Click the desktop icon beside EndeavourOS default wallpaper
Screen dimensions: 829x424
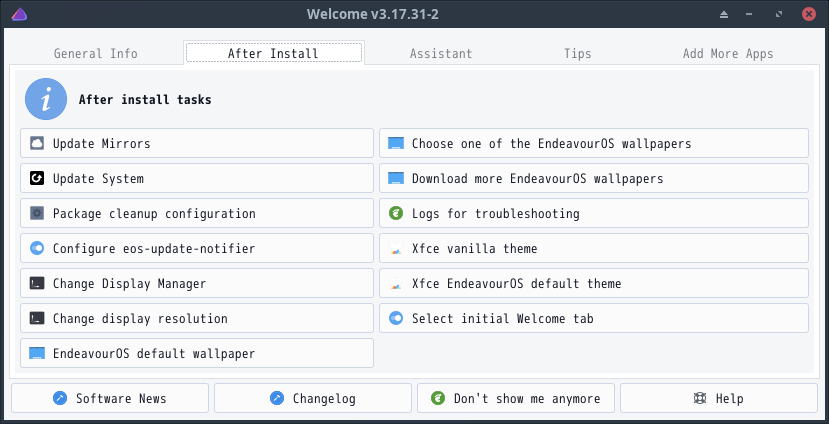(37, 353)
